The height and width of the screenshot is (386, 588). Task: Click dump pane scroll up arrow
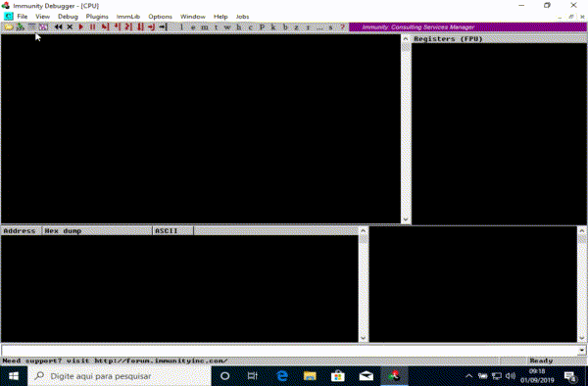[x=363, y=231]
